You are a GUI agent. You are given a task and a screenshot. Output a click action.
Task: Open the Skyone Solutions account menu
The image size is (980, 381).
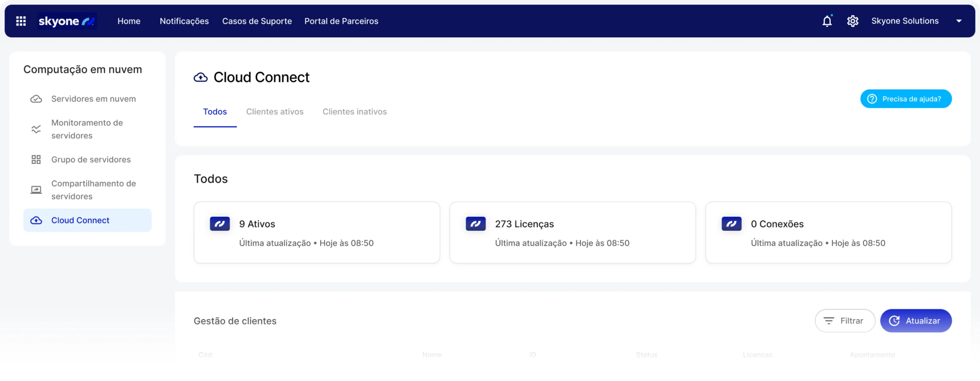click(x=905, y=21)
